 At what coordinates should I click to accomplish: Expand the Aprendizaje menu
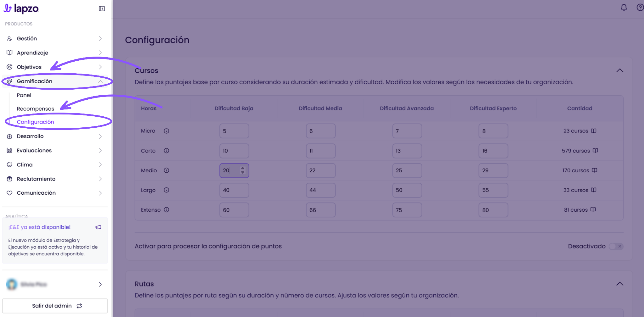(x=55, y=53)
